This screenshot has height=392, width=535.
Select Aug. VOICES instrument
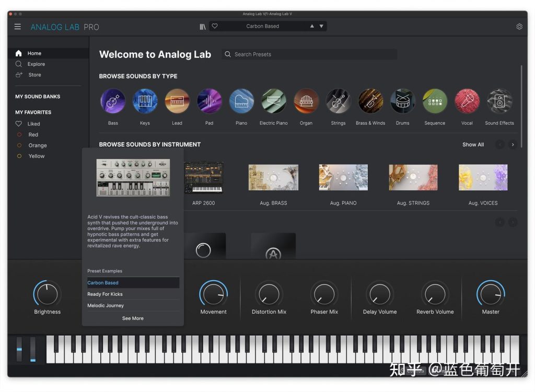click(x=483, y=178)
